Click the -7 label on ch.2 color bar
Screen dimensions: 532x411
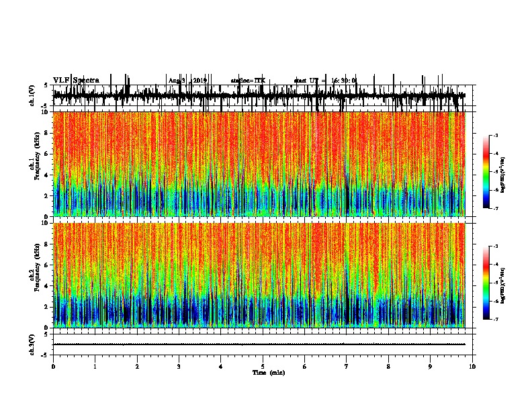(x=496, y=320)
